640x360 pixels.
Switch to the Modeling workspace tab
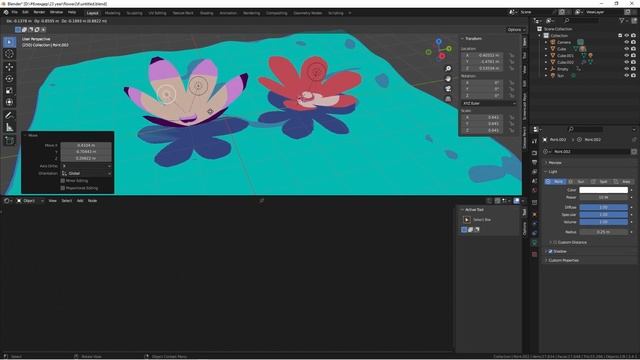(x=113, y=13)
